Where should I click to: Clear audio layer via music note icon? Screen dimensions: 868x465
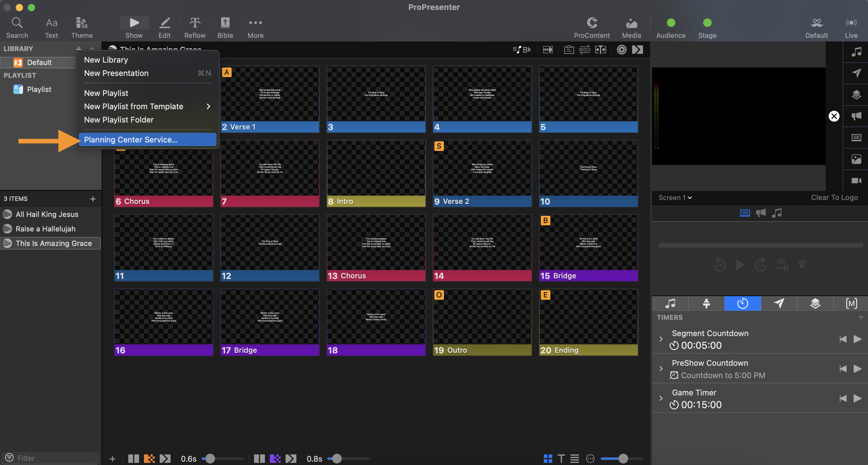click(x=856, y=52)
